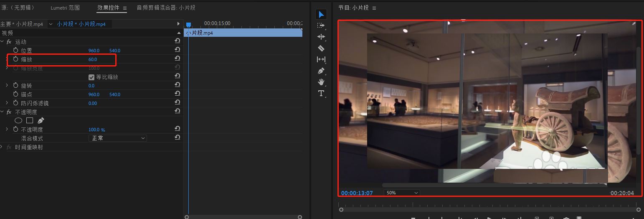This screenshot has width=644, height=219.
Task: Reset the 防闪烁滤镜 parameter
Action: point(177,103)
